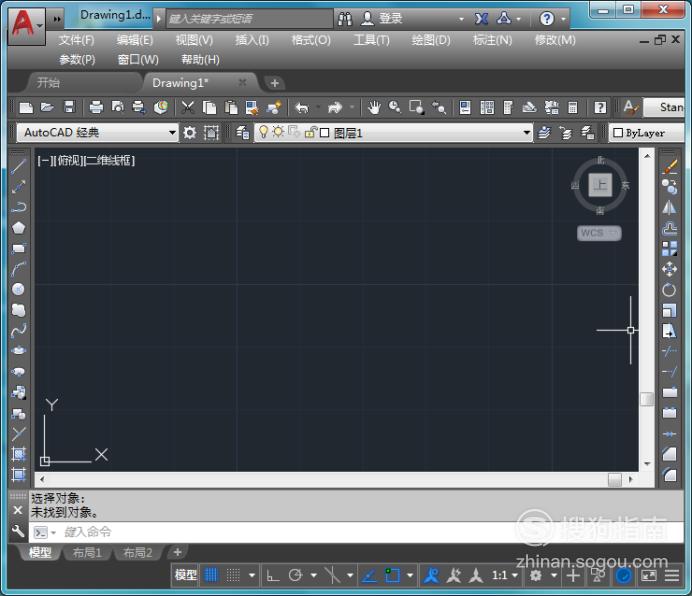Click the 上 face of ViewCube

pos(600,185)
